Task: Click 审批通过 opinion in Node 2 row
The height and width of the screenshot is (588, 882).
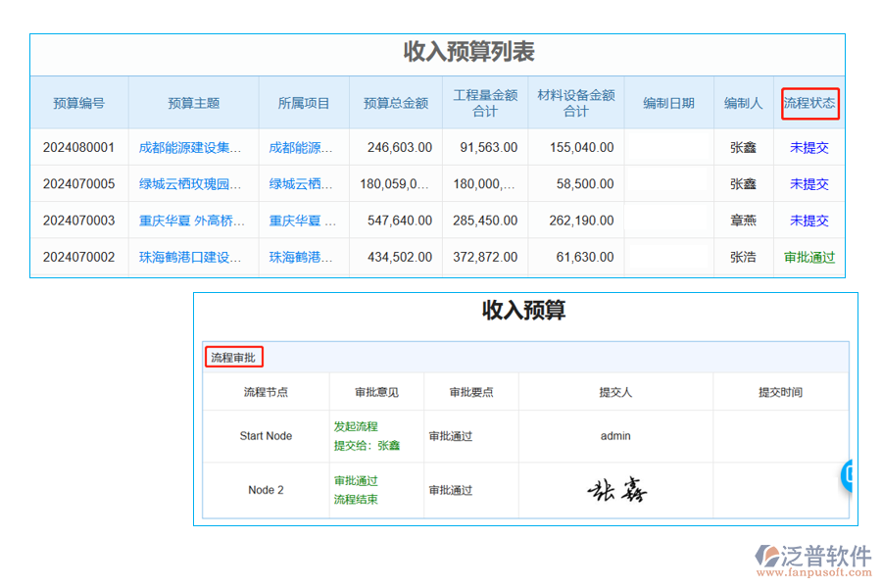Action: [356, 480]
